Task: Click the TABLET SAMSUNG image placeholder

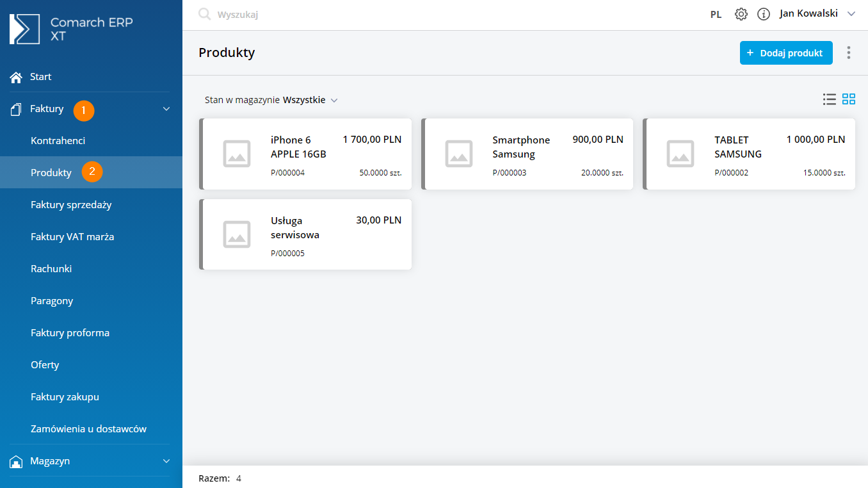Action: (x=680, y=154)
